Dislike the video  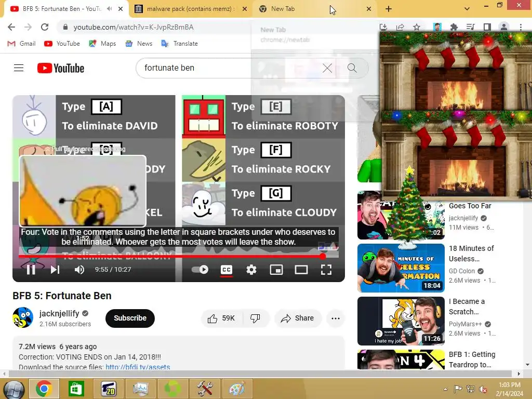click(x=255, y=318)
